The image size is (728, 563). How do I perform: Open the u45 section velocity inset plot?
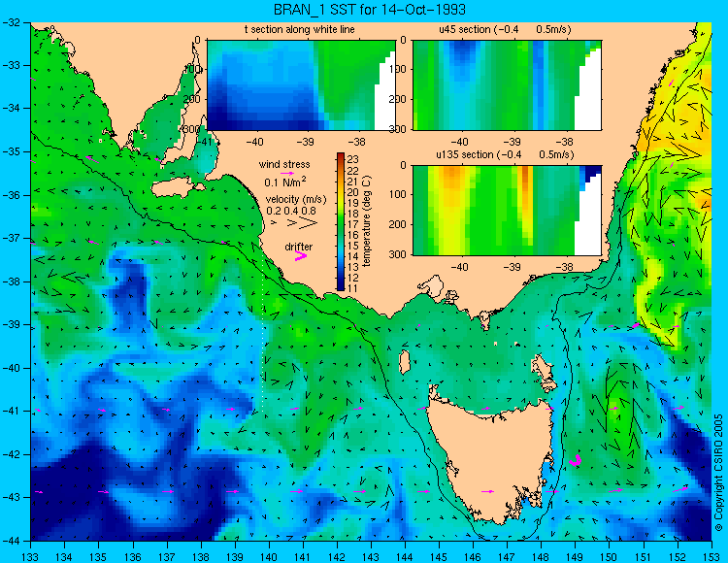point(507,85)
